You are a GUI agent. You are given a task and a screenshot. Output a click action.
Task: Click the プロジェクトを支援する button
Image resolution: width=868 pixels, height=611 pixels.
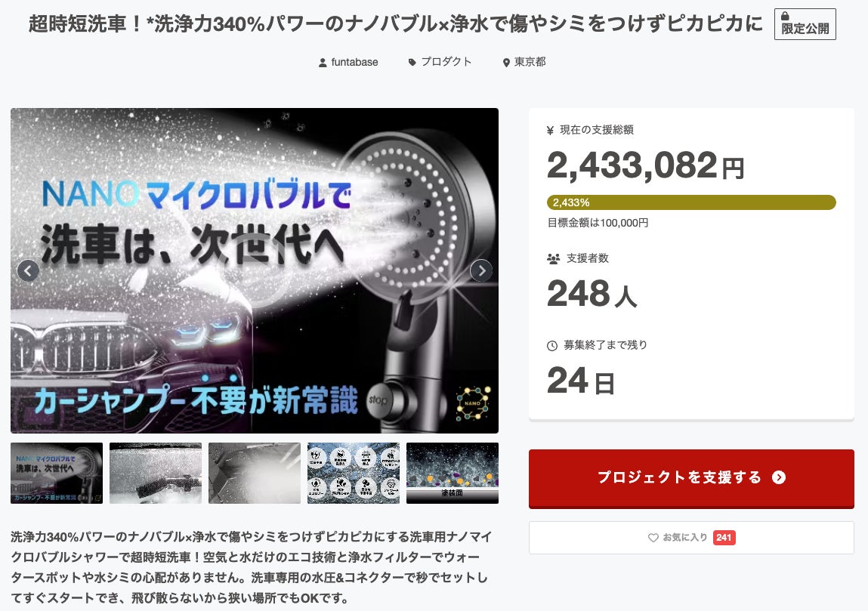691,479
